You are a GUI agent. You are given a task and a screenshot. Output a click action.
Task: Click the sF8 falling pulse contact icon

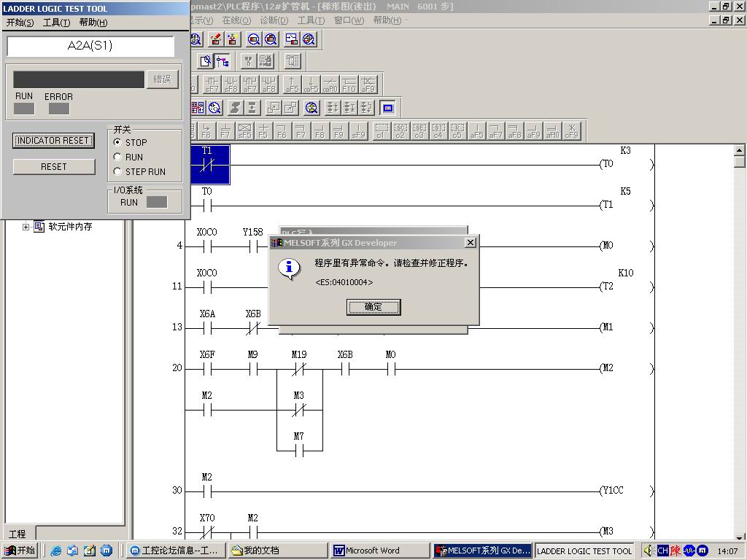231,84
